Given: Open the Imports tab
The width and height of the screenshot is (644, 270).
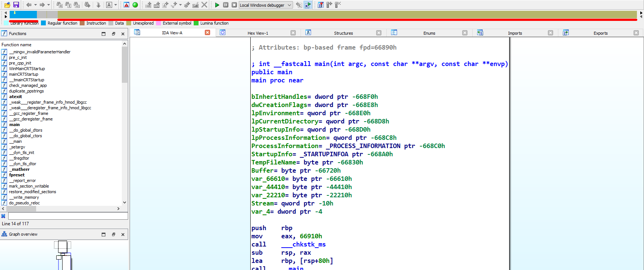Looking at the screenshot, I should (515, 33).
